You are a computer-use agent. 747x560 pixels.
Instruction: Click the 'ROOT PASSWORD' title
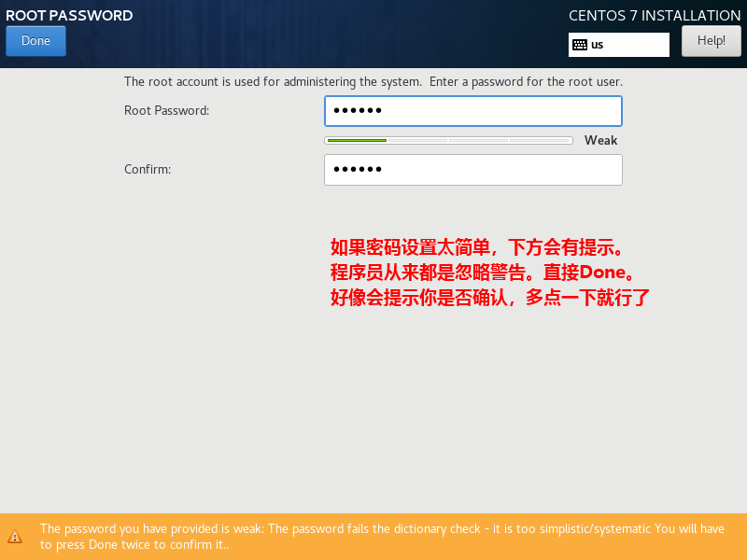coord(69,16)
